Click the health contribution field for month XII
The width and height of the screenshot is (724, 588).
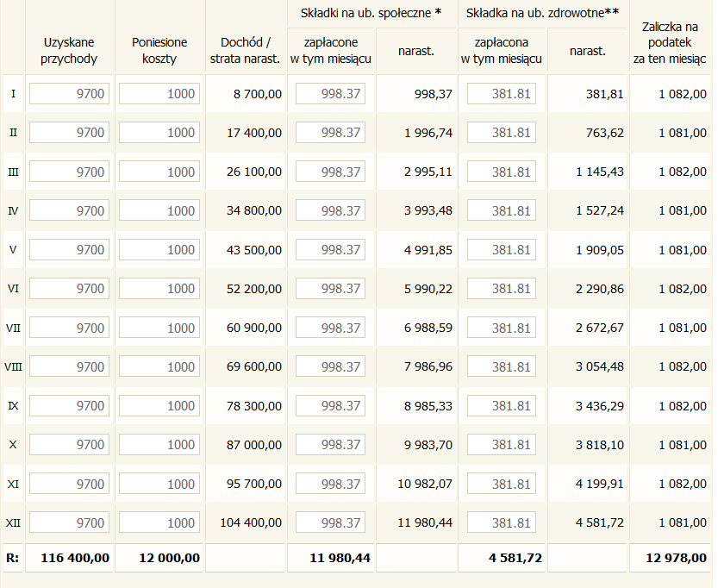[x=502, y=522]
